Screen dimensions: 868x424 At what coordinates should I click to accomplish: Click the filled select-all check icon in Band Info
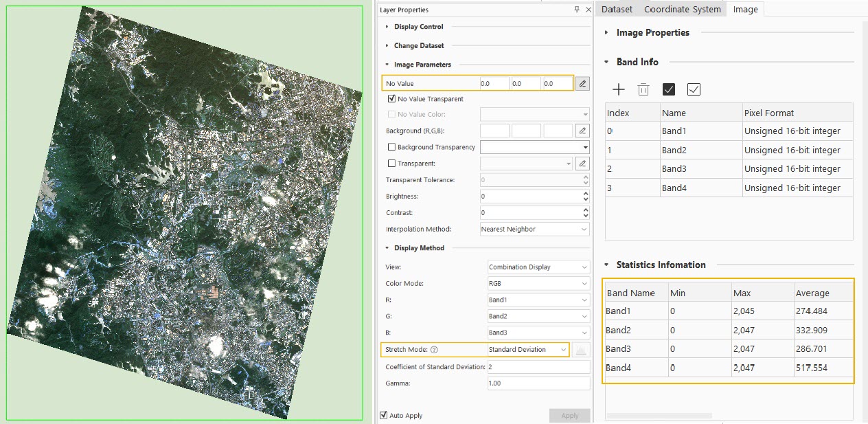click(x=669, y=89)
